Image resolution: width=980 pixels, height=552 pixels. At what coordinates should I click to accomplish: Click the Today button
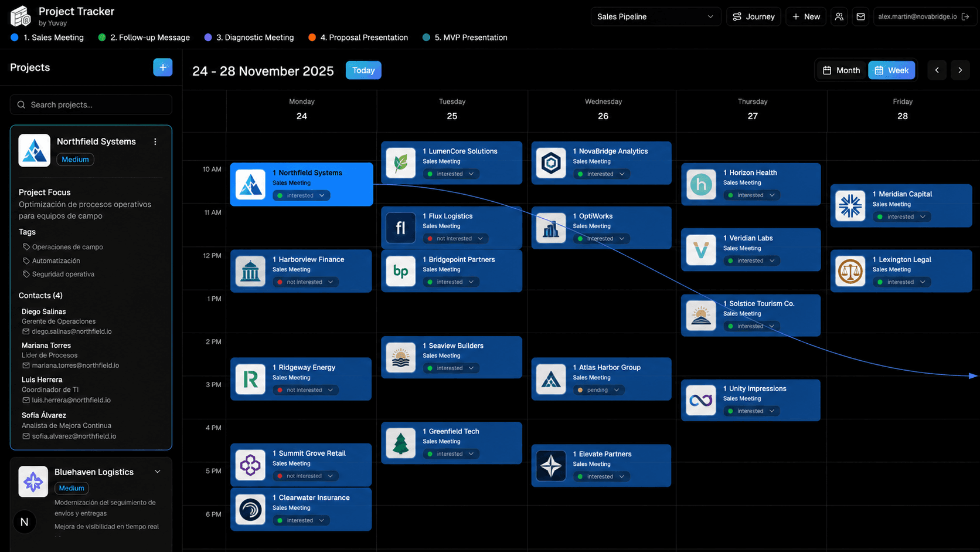point(363,70)
